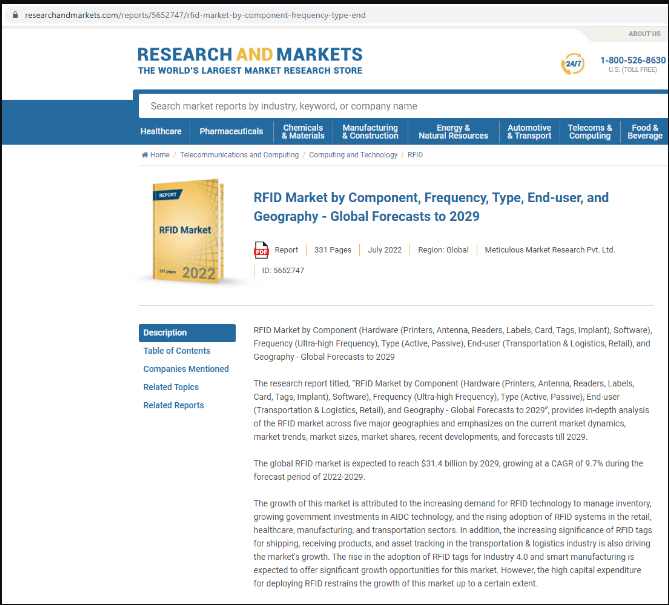
Task: Go to Home breadcrumb link
Action: pyautogui.click(x=160, y=154)
